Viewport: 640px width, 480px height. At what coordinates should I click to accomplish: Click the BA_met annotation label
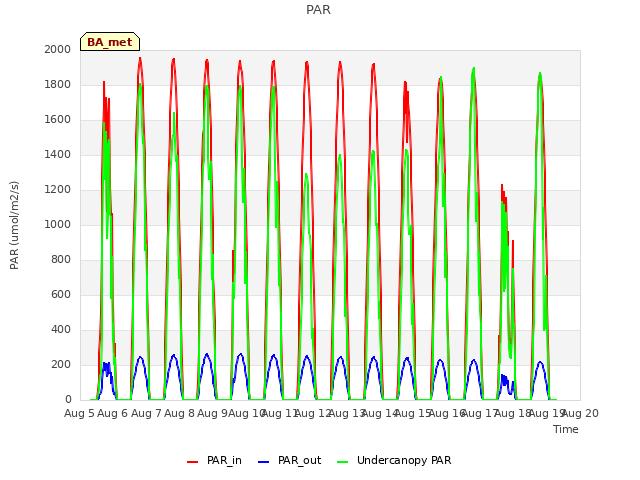(110, 42)
